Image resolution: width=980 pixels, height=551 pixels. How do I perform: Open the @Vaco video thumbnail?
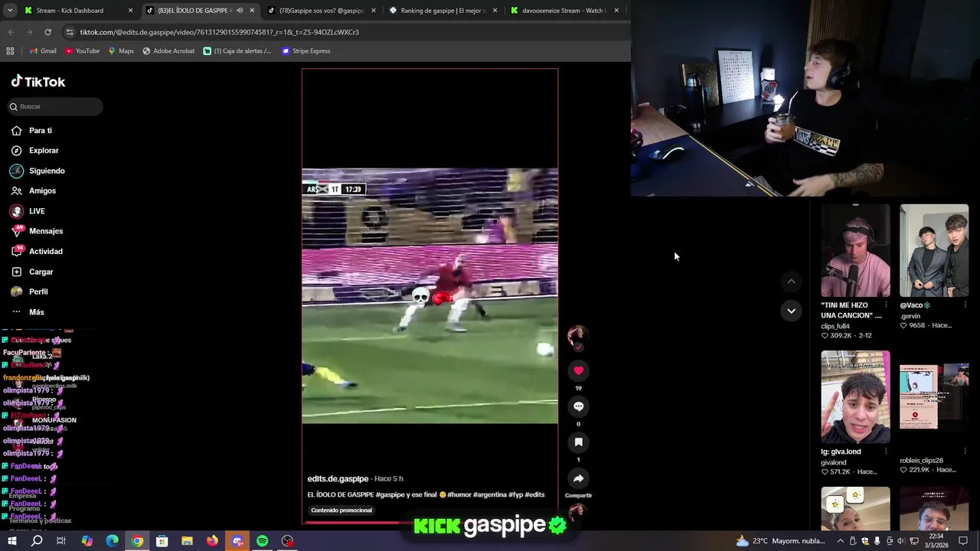tap(934, 250)
